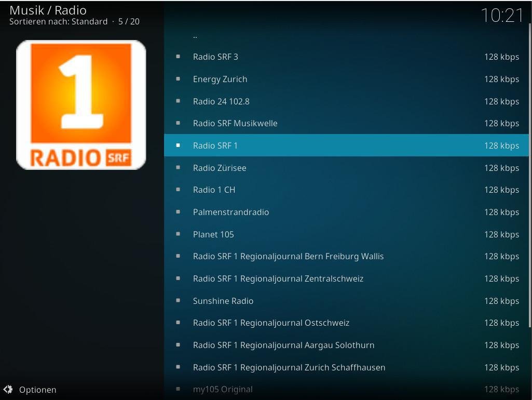Click the Musik / Radio title
532x400 pixels.
[x=48, y=10]
